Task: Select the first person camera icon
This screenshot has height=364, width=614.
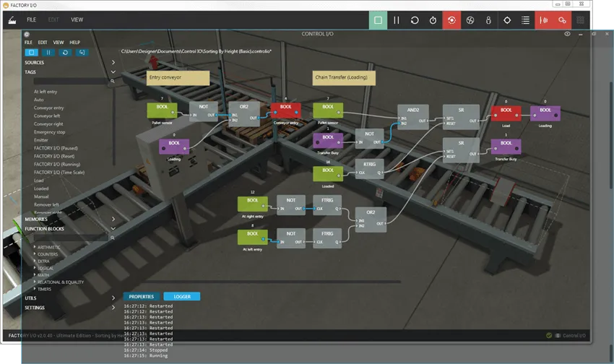Action: pos(488,20)
